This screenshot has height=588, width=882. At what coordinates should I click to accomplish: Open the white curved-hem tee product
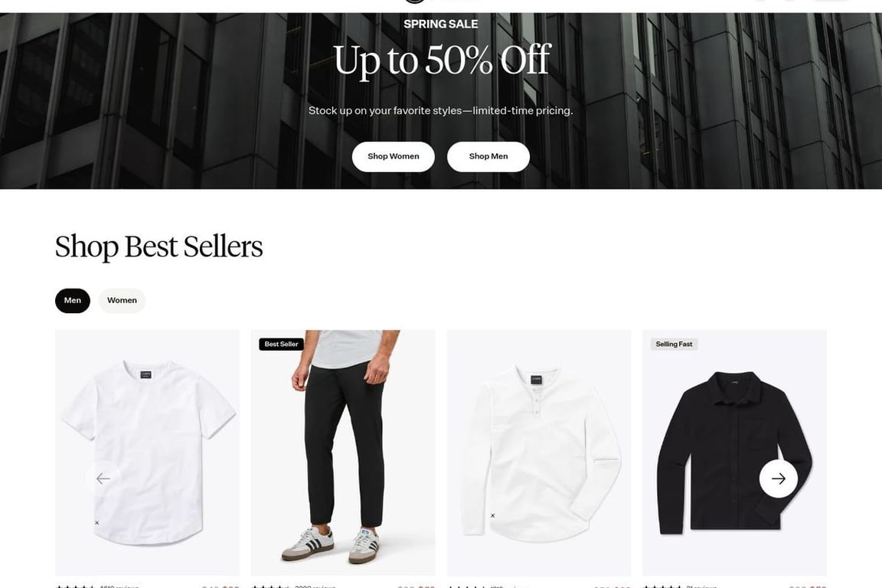tap(147, 452)
